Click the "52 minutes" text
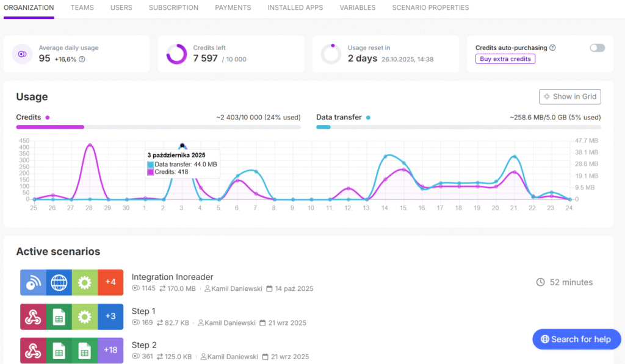The width and height of the screenshot is (625, 364). click(x=571, y=282)
